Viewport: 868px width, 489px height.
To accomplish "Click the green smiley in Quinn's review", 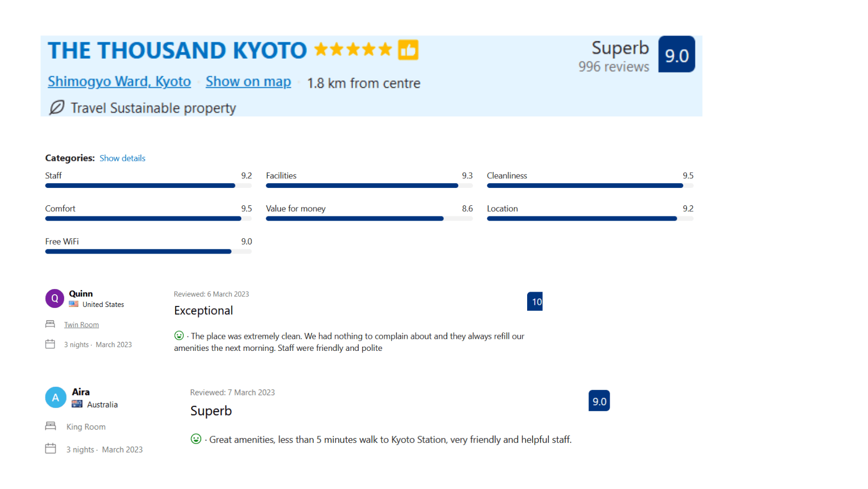I will [179, 336].
